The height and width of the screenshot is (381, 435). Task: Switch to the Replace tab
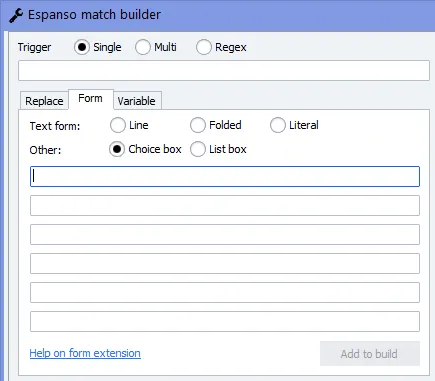pos(44,101)
